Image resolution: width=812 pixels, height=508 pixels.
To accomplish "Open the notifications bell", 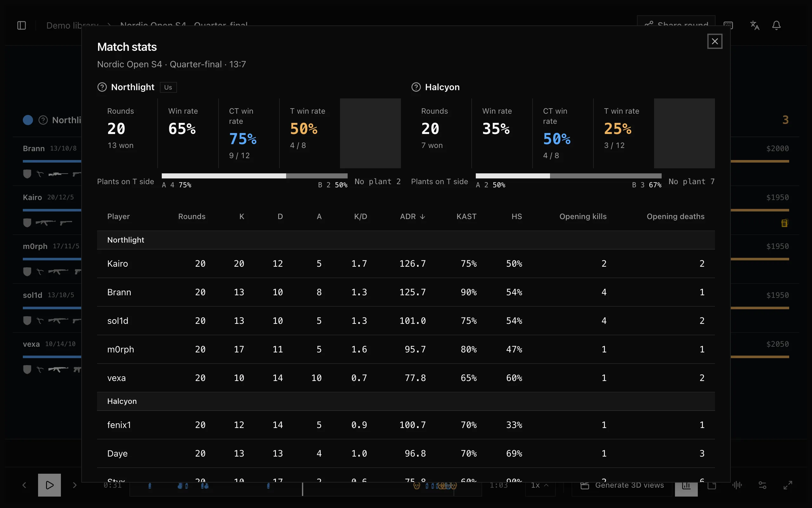I will (x=776, y=25).
